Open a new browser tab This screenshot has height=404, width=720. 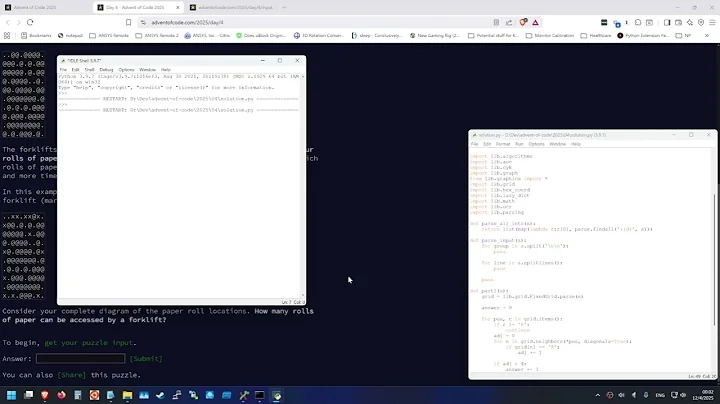[284, 7]
